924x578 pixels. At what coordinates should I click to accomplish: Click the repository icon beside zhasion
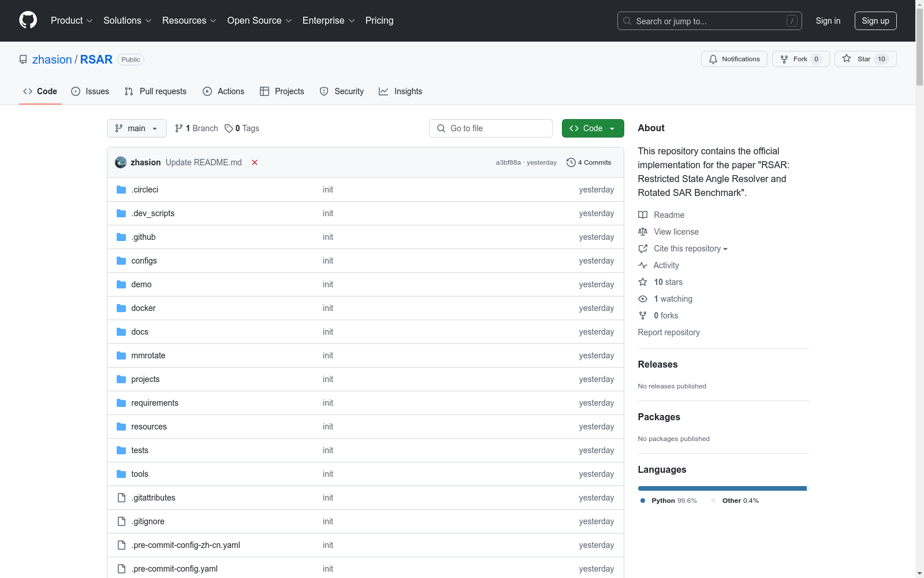(x=23, y=60)
